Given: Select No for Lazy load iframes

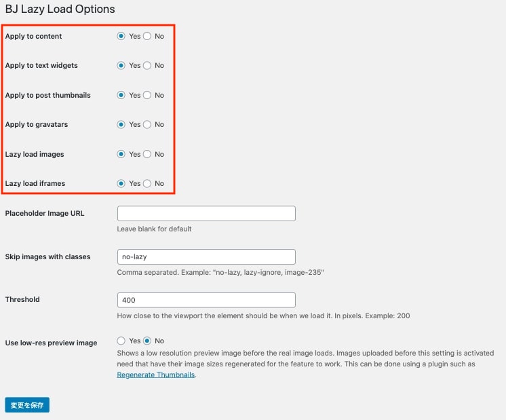Looking at the screenshot, I should (x=147, y=183).
